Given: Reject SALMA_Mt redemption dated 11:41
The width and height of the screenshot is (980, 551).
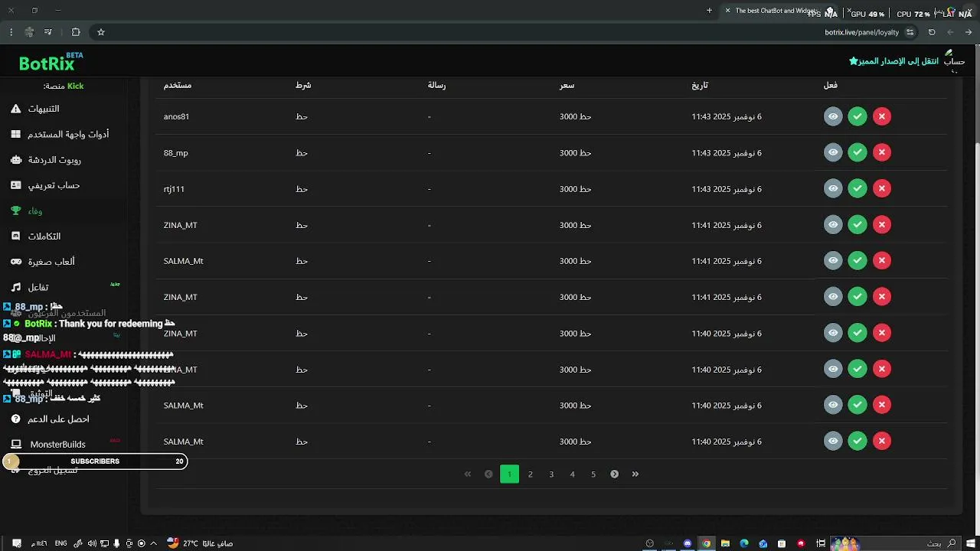Looking at the screenshot, I should tap(882, 260).
